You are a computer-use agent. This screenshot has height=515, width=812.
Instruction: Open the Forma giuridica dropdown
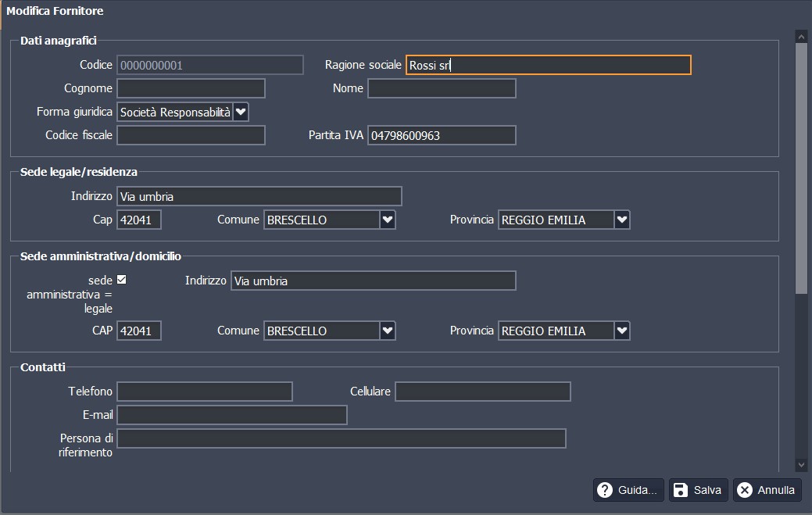click(x=241, y=112)
